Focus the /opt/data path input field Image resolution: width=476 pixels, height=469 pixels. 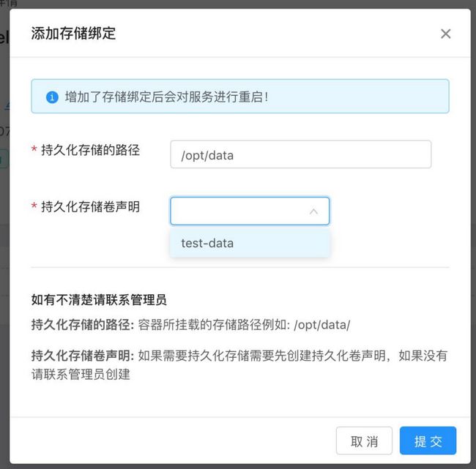coord(300,154)
